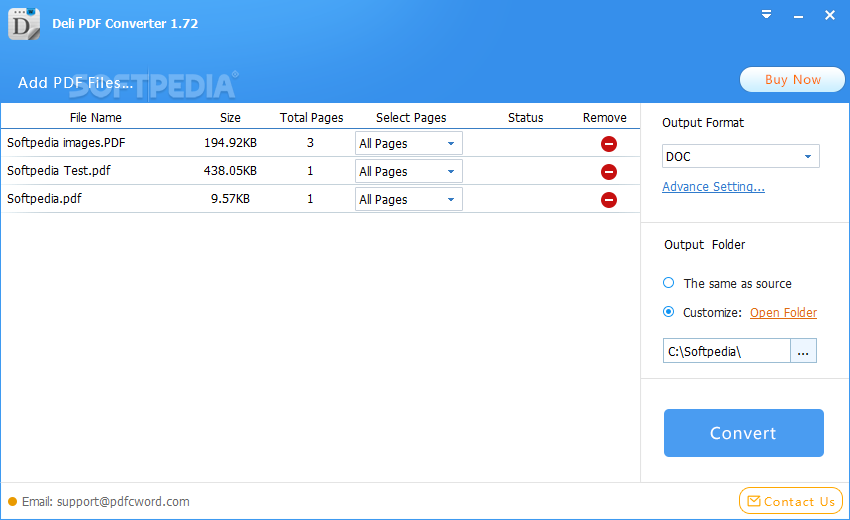Click the Output Folder label

click(x=704, y=245)
